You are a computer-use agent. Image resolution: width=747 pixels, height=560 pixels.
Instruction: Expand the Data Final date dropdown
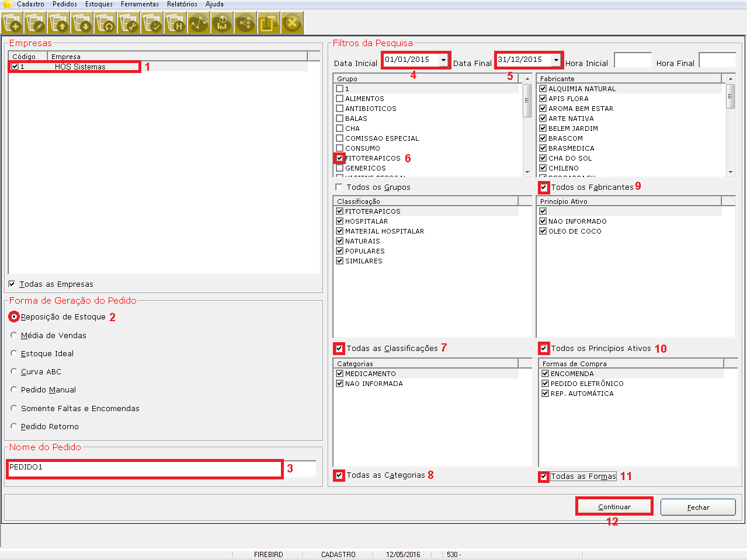[x=556, y=60]
